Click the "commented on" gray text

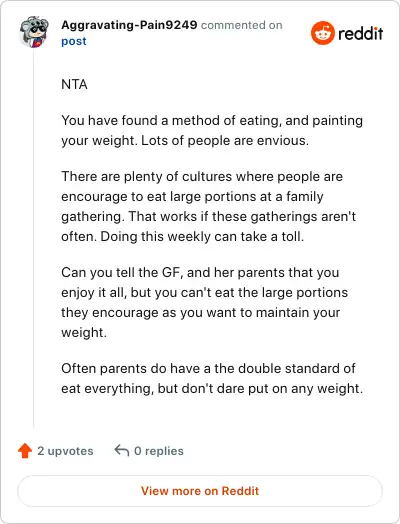click(x=241, y=25)
